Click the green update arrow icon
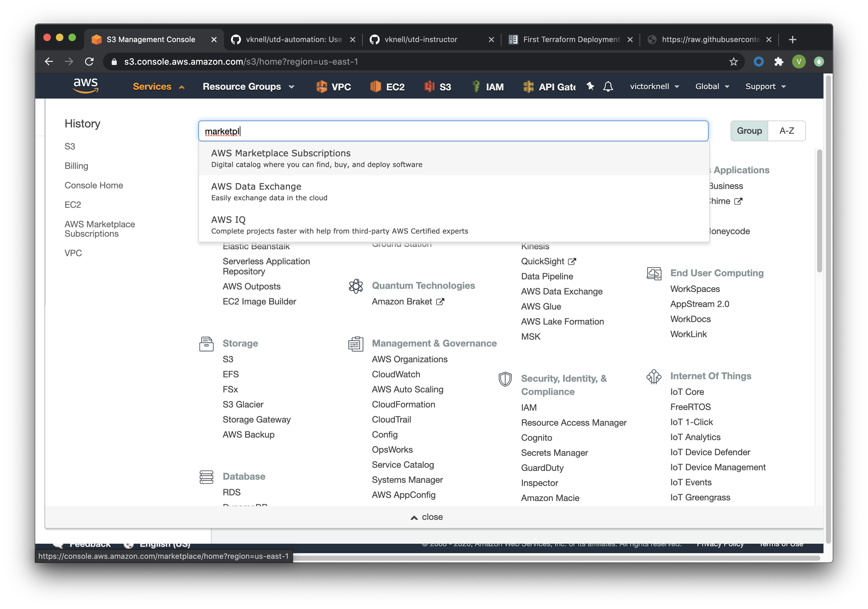Viewport: 868px width, 609px height. (819, 62)
